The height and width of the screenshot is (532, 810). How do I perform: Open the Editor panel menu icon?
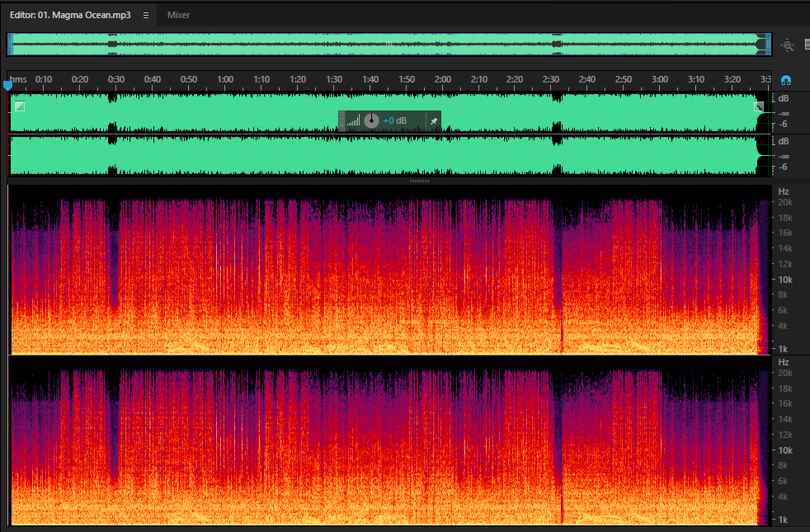[x=146, y=15]
